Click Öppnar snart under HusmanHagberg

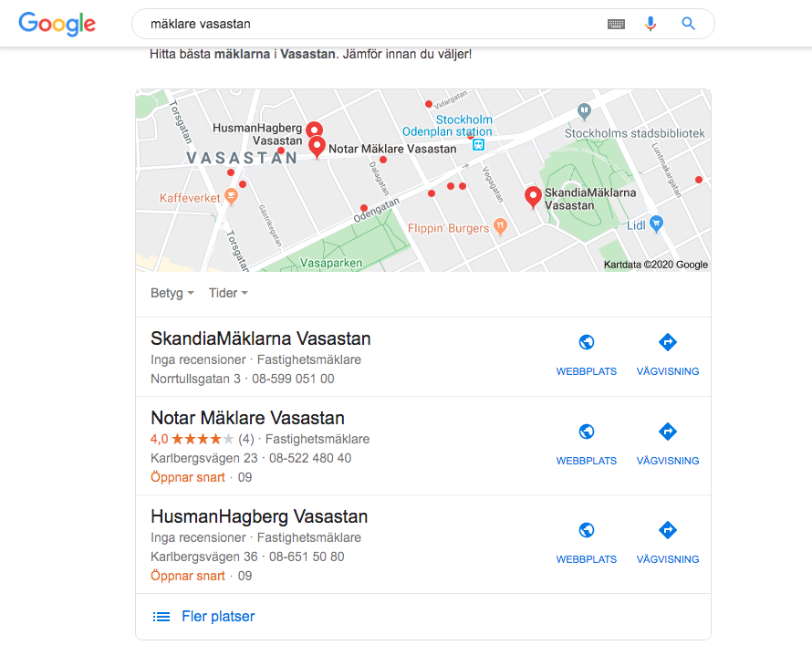click(187, 576)
